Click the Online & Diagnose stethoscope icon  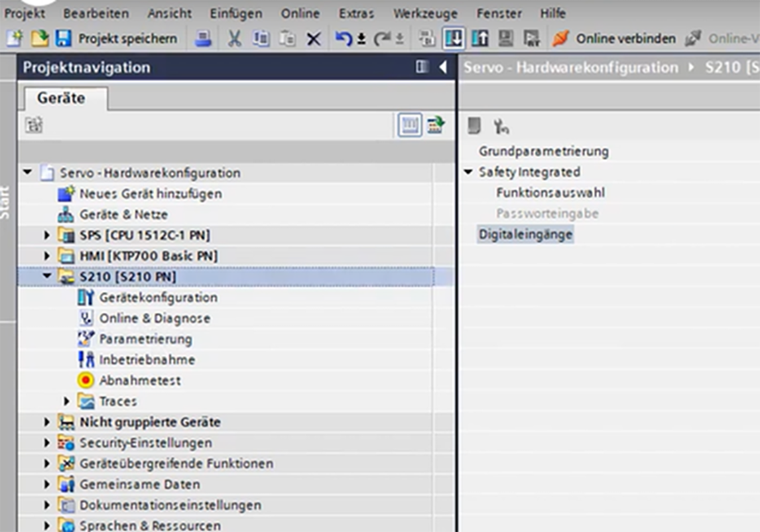click(86, 318)
